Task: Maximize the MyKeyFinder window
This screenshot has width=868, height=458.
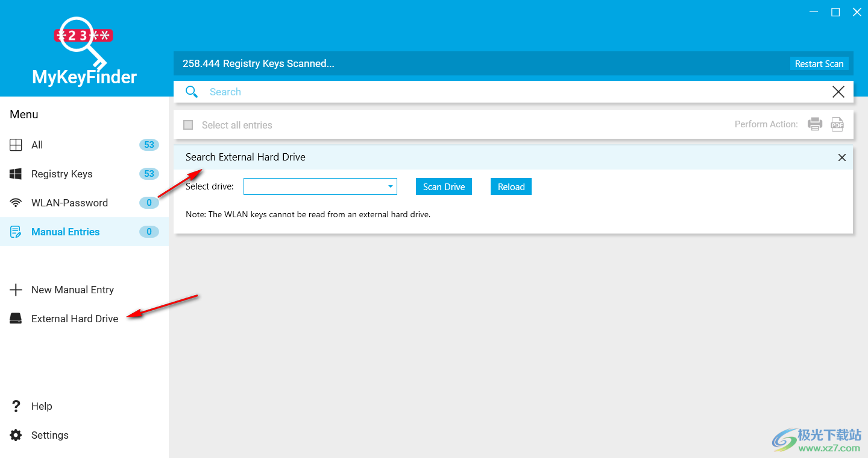Action: click(x=835, y=12)
